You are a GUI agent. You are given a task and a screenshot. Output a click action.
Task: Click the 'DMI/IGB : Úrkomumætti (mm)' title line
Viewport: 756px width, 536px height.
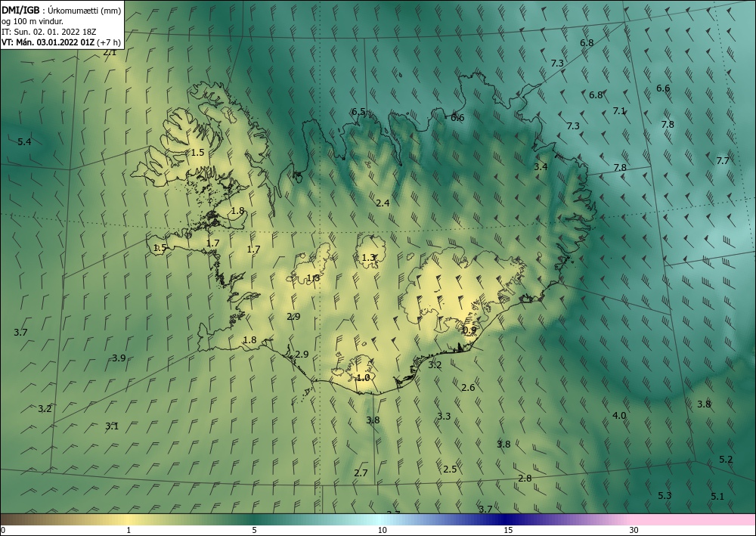61,11
